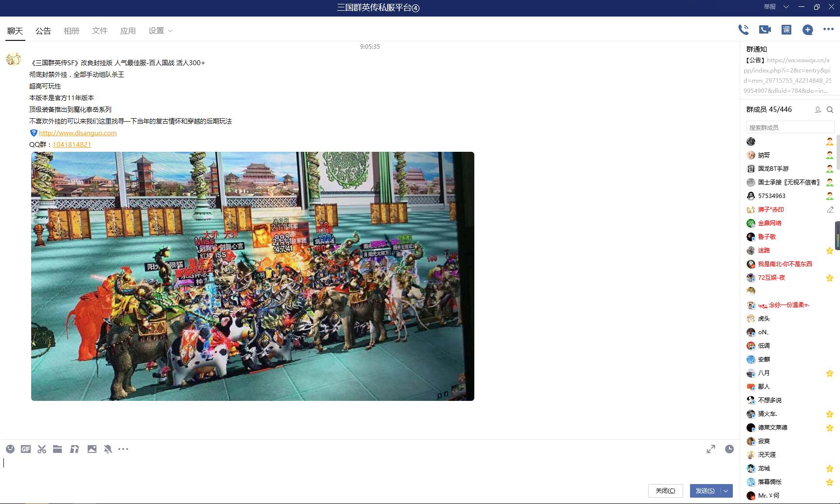Click the 群成员 45/446 header
840x504 pixels.
pos(769,109)
